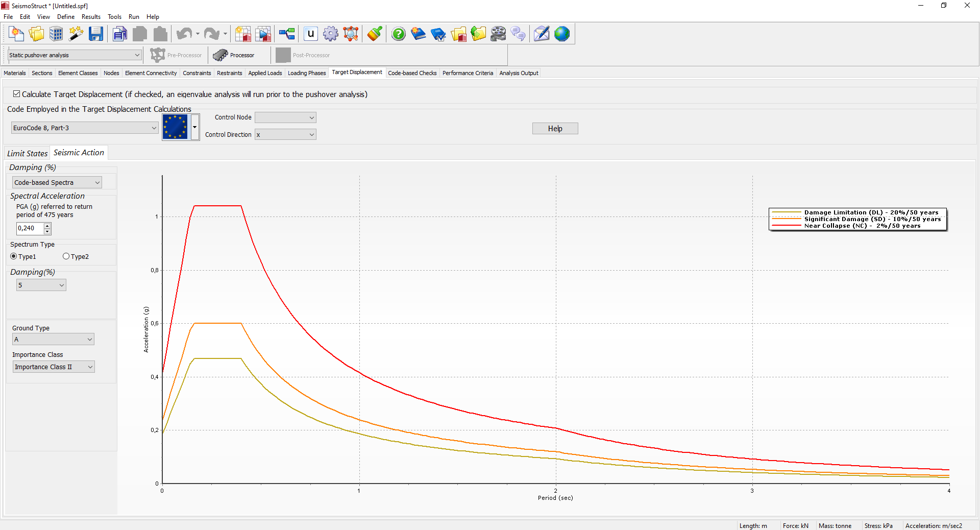Click the New project icon

point(16,34)
